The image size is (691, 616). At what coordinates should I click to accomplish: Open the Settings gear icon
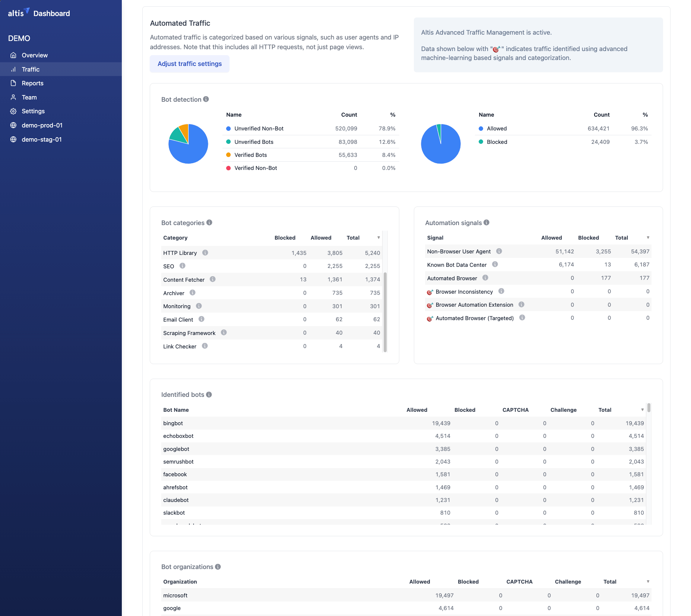tap(13, 111)
